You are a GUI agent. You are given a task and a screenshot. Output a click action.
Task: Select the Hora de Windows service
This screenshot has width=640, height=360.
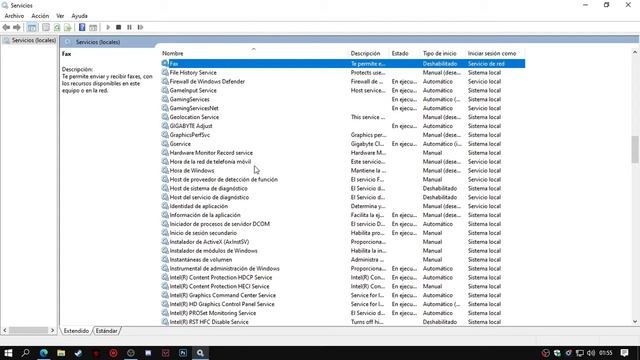click(343, 171)
